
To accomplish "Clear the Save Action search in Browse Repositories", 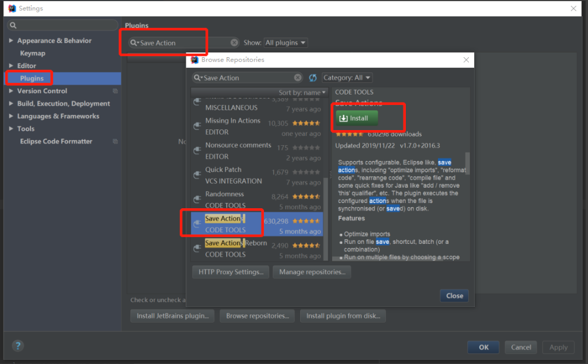I will (298, 78).
